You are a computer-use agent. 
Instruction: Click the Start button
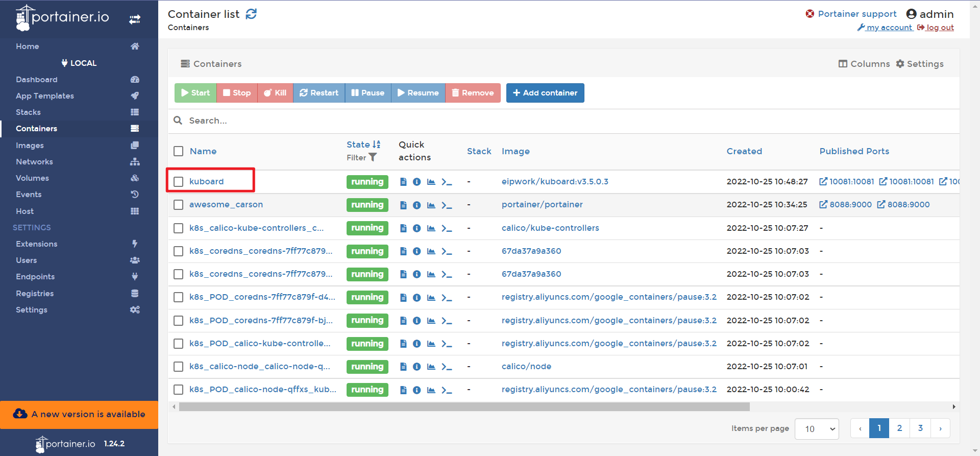click(195, 93)
